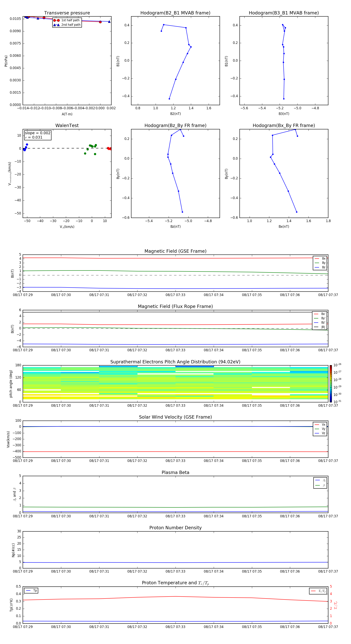The height and width of the screenshot is (644, 351).
Task: Click the "Transverse pressure" plot title
Action: [x=67, y=13]
